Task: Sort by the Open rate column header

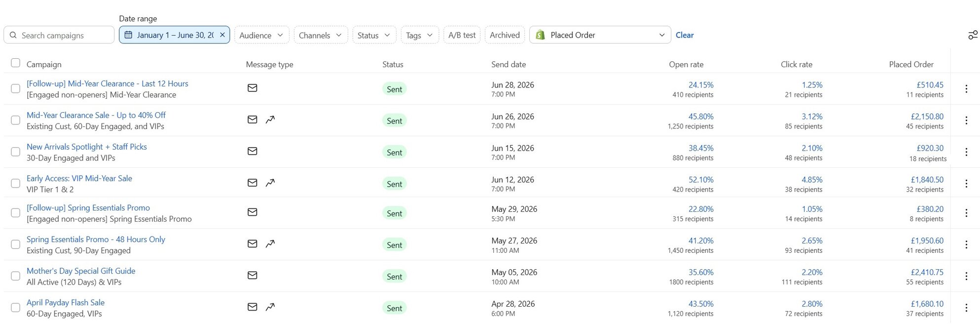Action: coord(686,64)
